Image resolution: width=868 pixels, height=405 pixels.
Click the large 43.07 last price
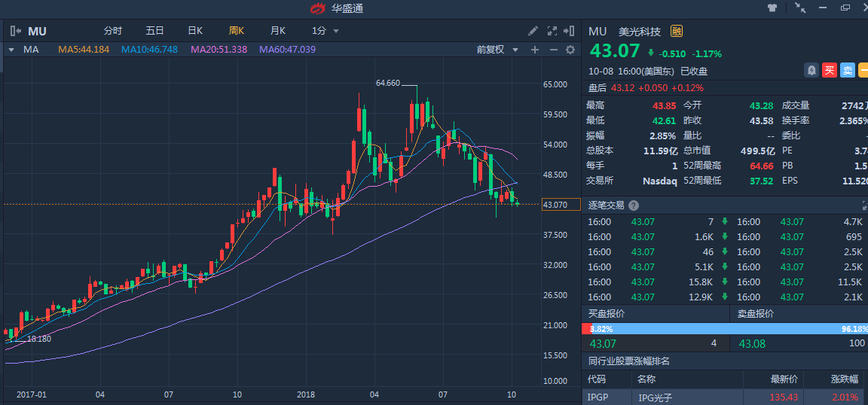click(x=615, y=51)
